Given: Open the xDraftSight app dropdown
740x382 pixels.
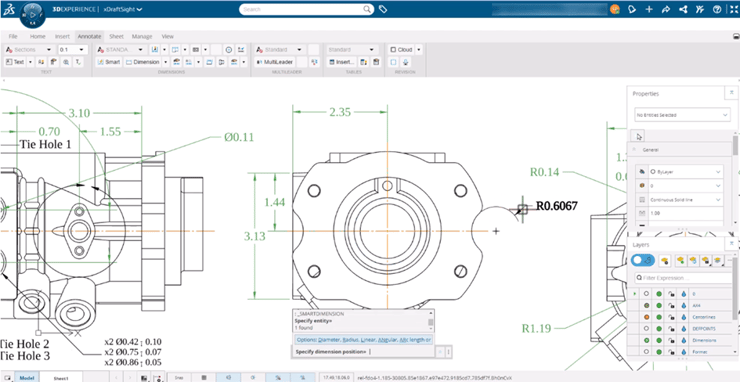Looking at the screenshot, I should point(123,9).
